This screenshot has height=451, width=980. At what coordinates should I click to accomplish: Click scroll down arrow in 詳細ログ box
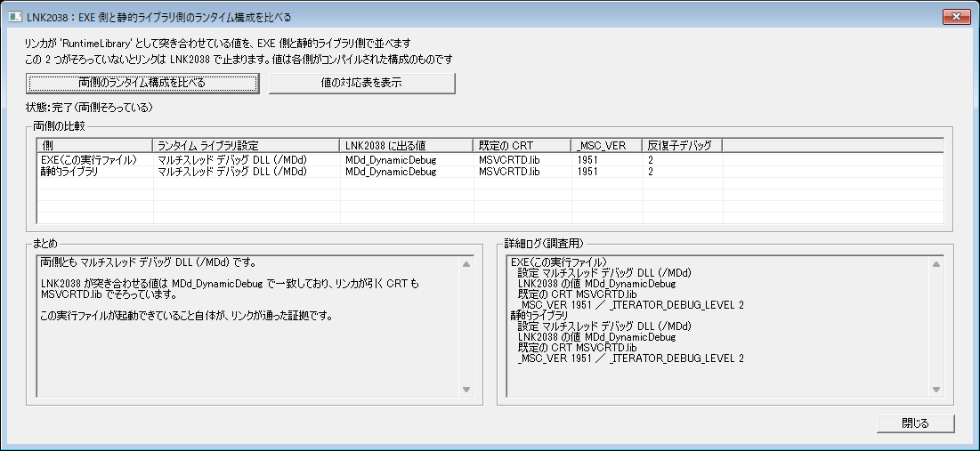click(x=935, y=389)
